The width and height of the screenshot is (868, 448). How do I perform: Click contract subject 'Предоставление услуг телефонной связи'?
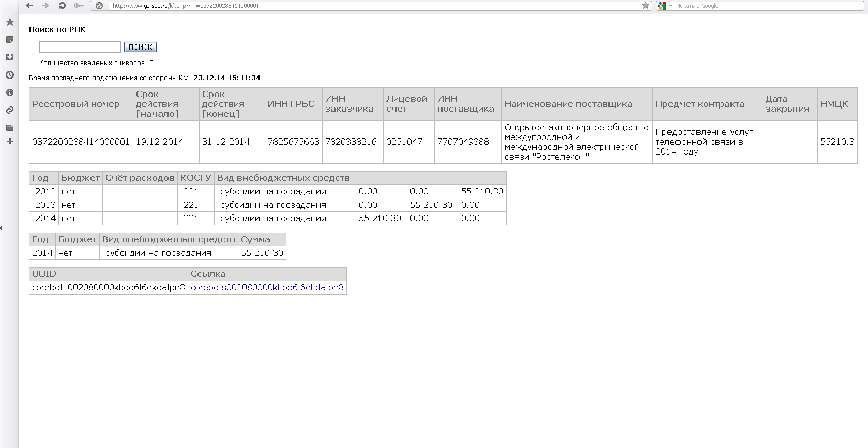[704, 142]
